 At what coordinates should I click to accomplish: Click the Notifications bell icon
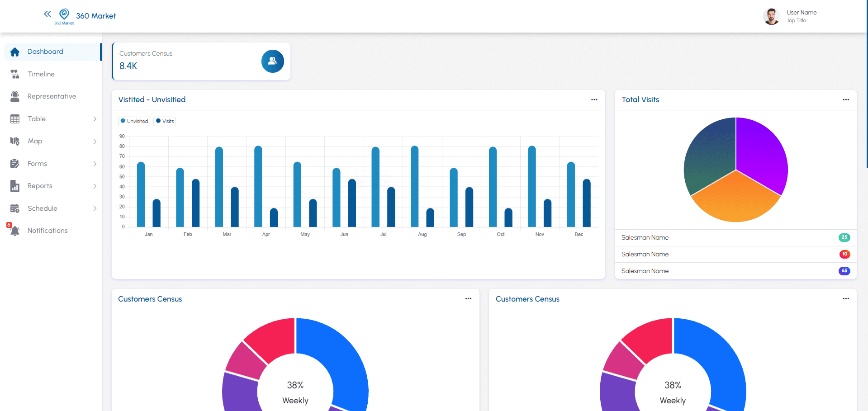(15, 231)
